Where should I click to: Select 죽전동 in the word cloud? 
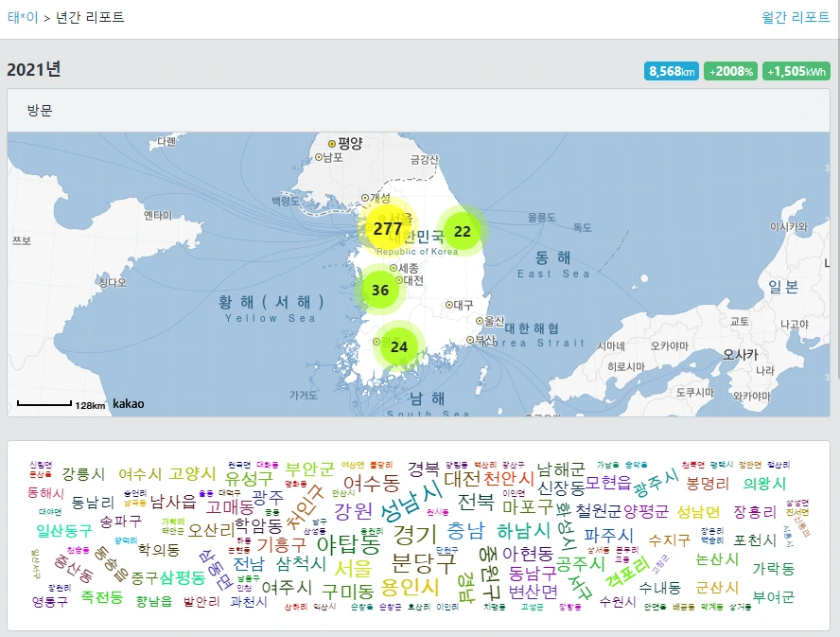102,597
